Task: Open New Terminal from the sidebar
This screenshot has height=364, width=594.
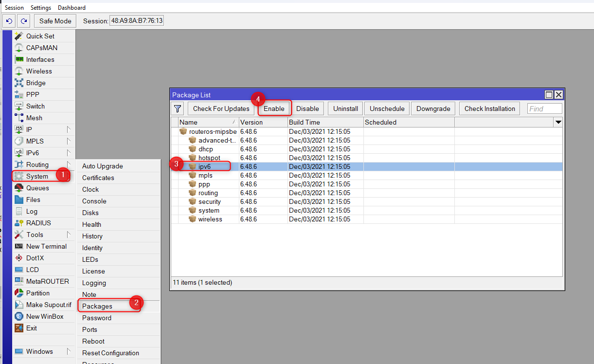Action: (46, 246)
